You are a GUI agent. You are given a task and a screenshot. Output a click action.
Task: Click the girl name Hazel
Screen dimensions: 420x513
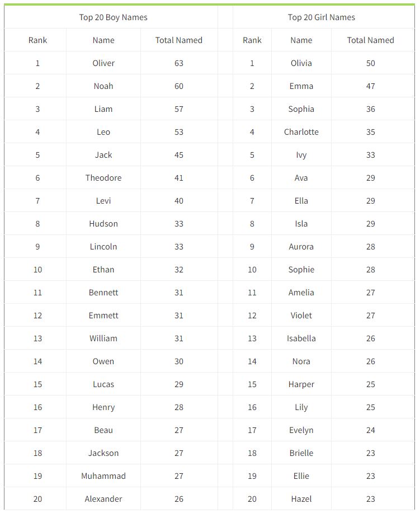coord(301,499)
